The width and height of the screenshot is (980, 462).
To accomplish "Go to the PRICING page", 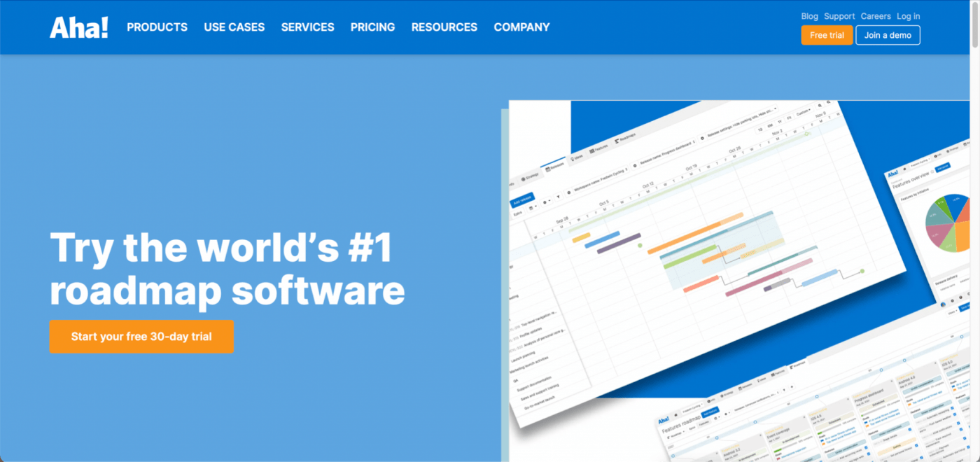I will coord(372,27).
